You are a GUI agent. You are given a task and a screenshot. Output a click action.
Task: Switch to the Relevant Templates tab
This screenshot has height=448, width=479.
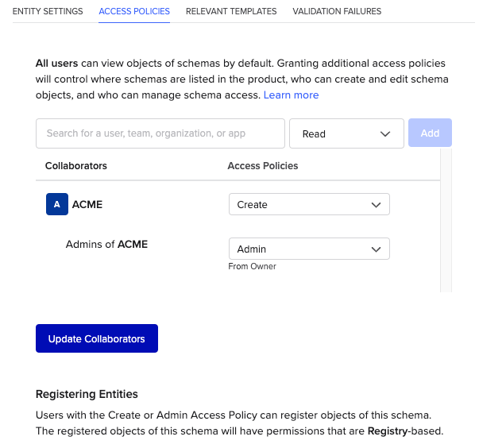tap(231, 12)
